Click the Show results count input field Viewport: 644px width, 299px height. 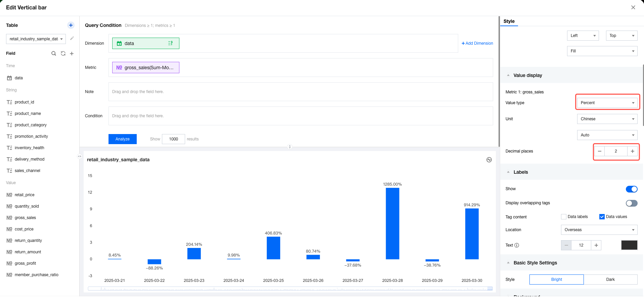[173, 139]
